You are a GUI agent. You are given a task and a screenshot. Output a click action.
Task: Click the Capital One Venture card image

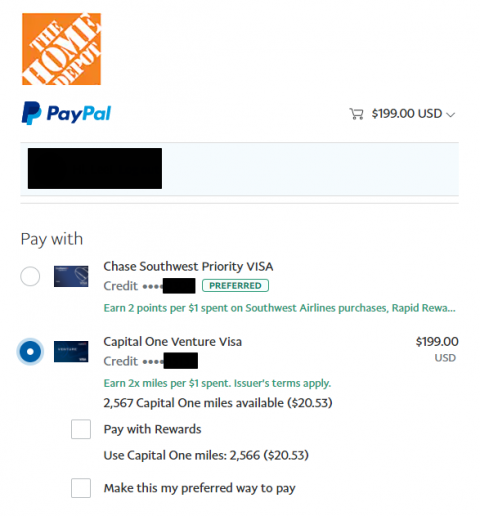pos(71,351)
